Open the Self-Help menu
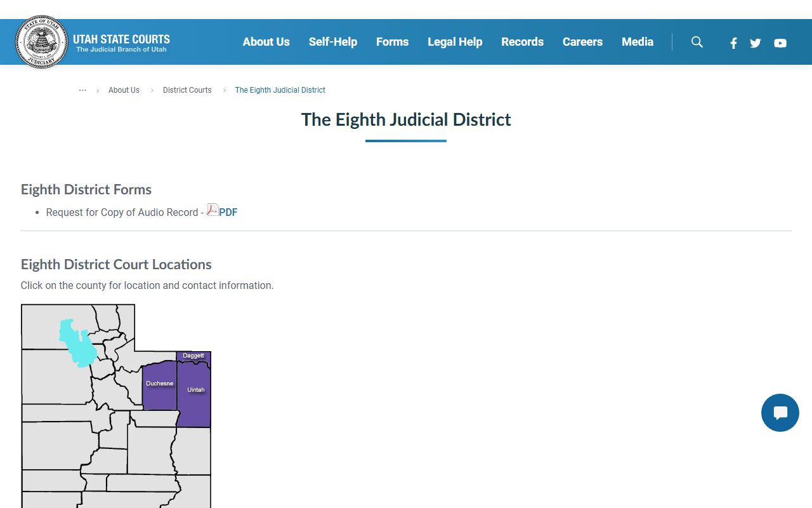Viewport: 812px width, 508px height. tap(333, 42)
